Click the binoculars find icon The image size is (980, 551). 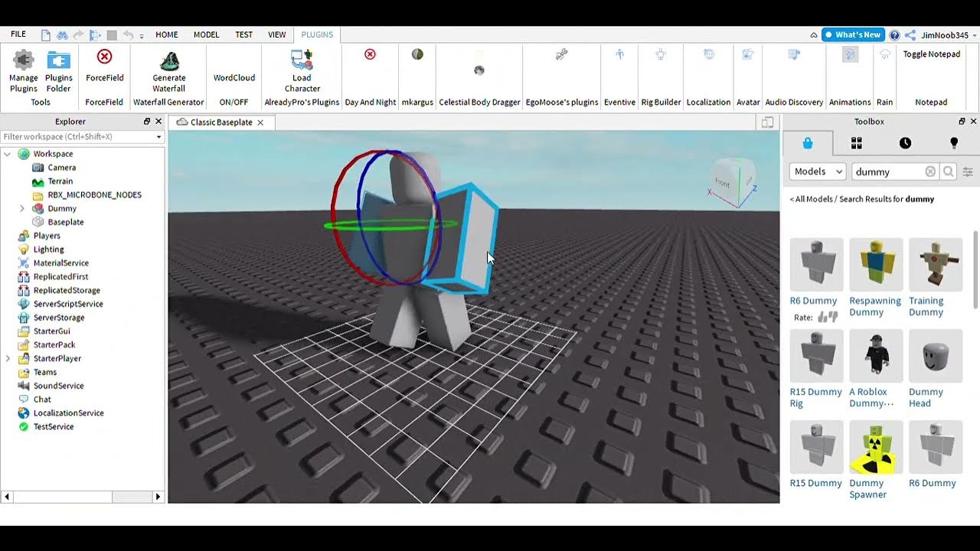(x=62, y=35)
